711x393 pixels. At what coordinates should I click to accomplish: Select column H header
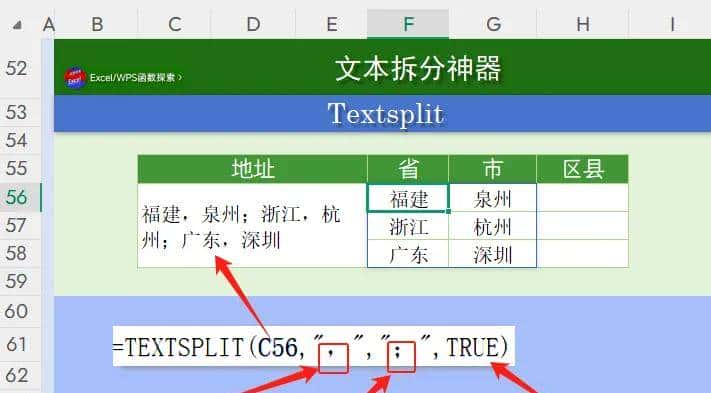583,24
